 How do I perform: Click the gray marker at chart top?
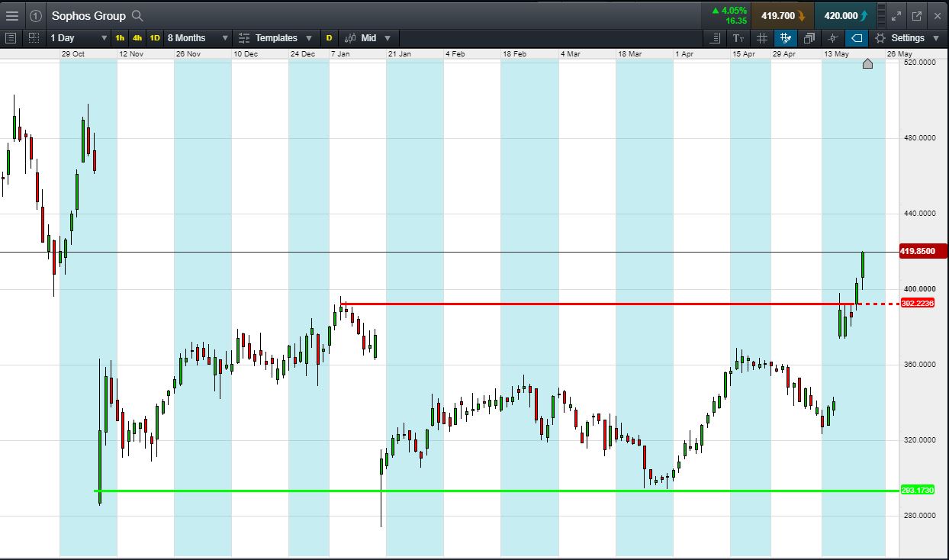click(867, 63)
